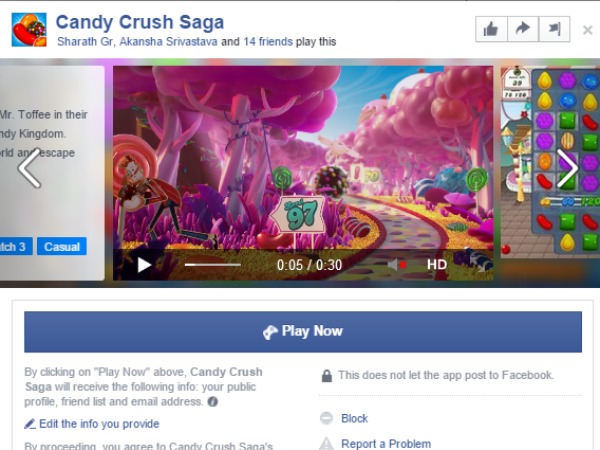Show previous slide with left arrow
The width and height of the screenshot is (600, 450).
[x=30, y=168]
